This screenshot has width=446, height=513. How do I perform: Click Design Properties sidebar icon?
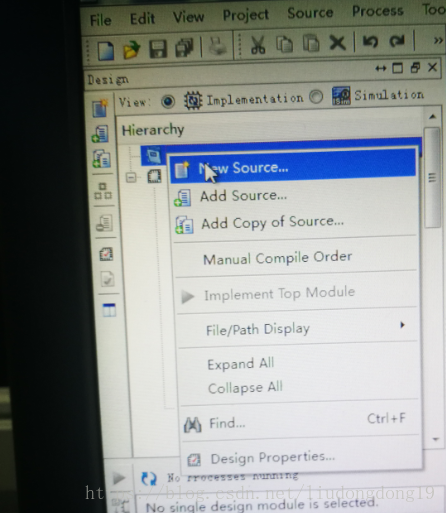pos(106,254)
